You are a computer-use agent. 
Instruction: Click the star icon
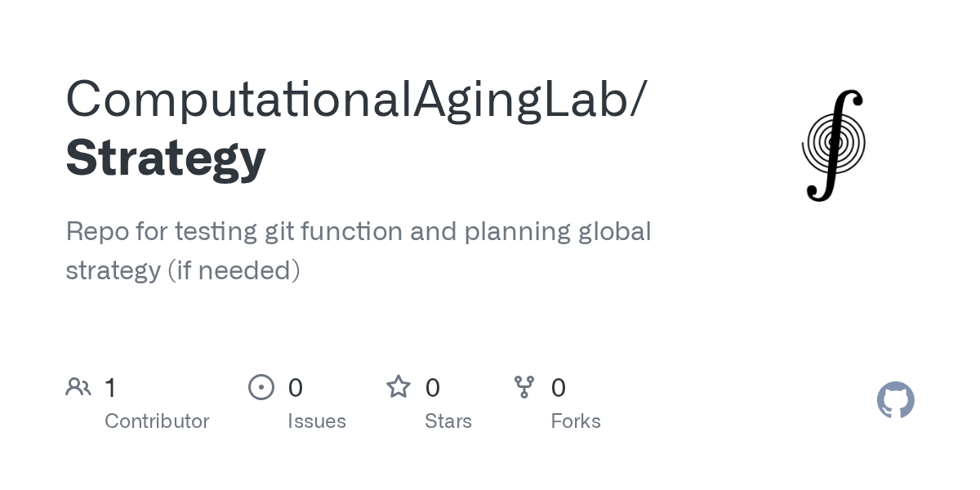pyautogui.click(x=399, y=386)
